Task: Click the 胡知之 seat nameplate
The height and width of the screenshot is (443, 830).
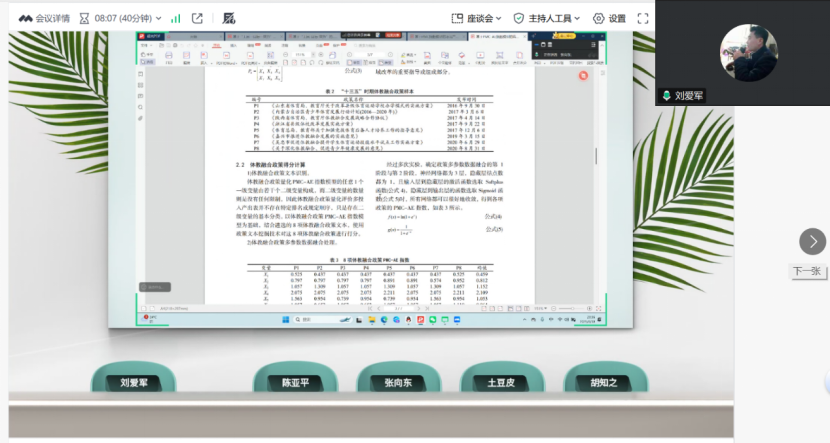Action: coord(603,383)
